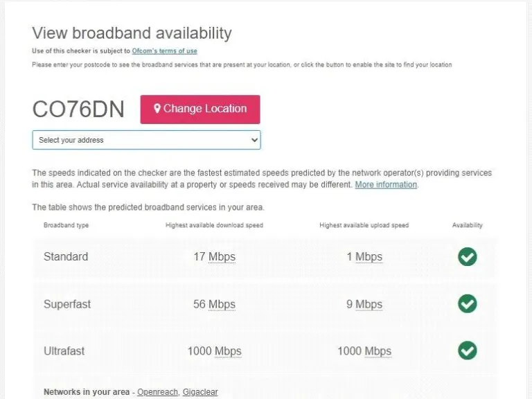Visit the Gigaclear network link

coord(200,392)
